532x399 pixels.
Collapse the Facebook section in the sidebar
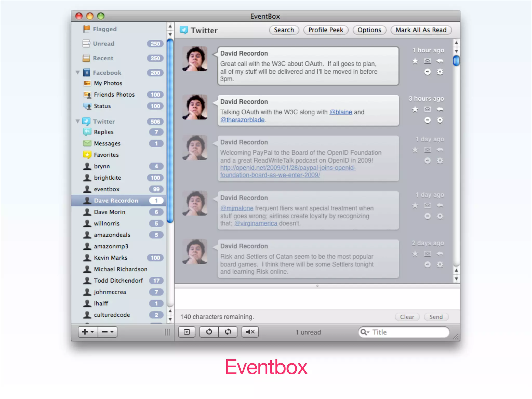click(78, 72)
